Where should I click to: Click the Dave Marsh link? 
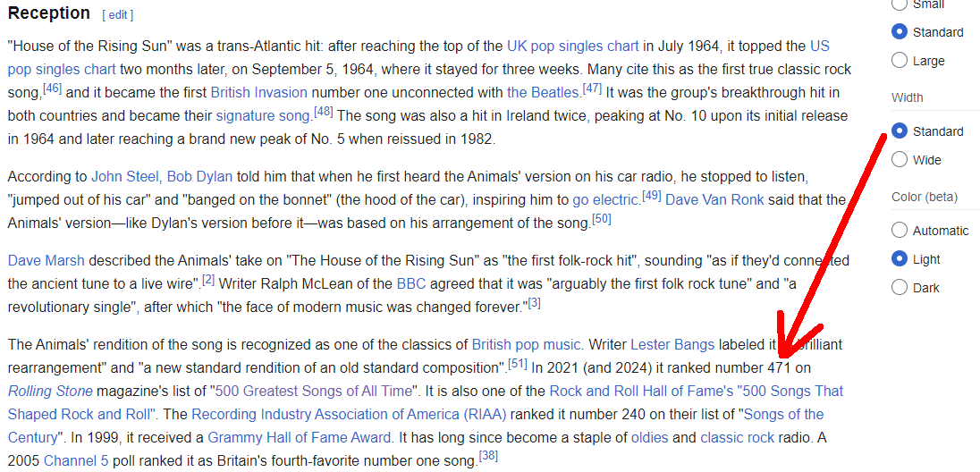tap(46, 260)
